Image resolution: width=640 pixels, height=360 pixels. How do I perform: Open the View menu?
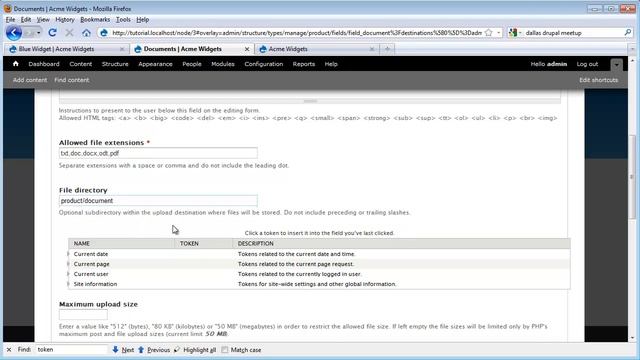click(x=43, y=20)
